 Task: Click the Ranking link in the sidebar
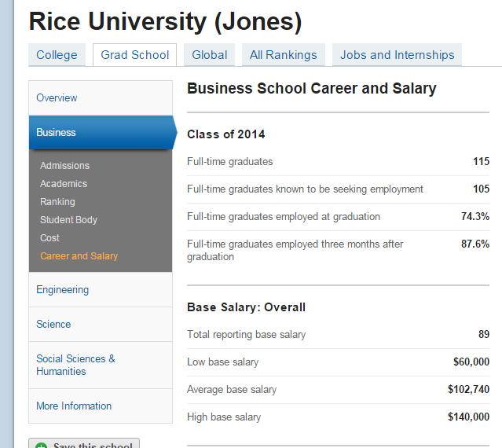click(57, 202)
